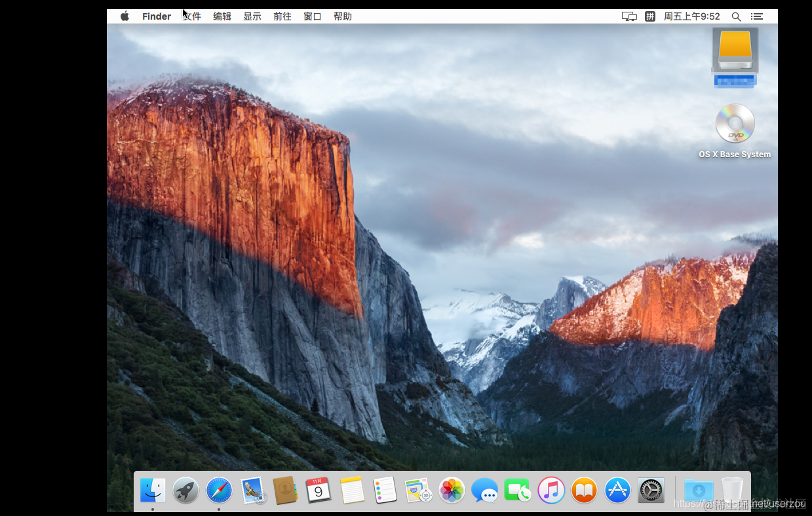Open System Preferences gear icon

(x=651, y=490)
